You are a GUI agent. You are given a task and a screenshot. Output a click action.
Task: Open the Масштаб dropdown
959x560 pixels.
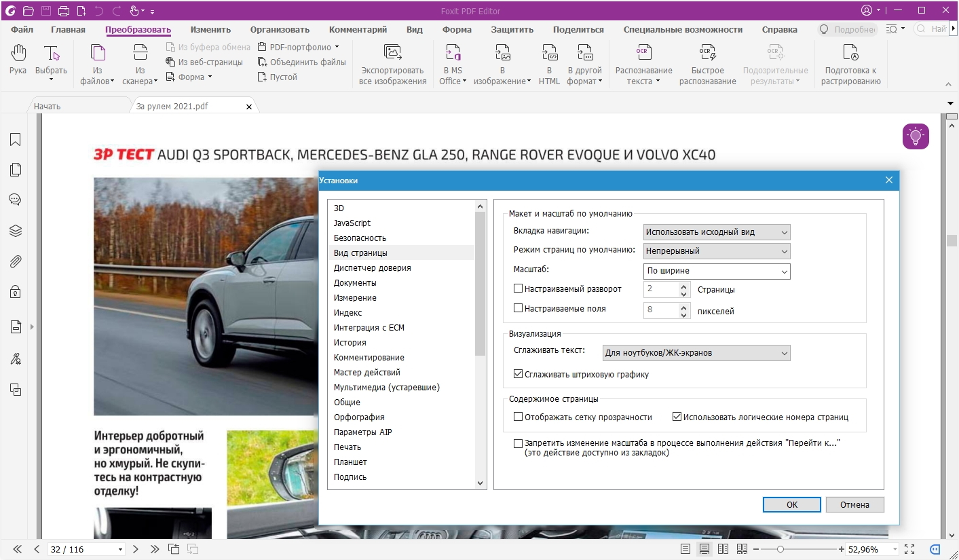pyautogui.click(x=717, y=271)
